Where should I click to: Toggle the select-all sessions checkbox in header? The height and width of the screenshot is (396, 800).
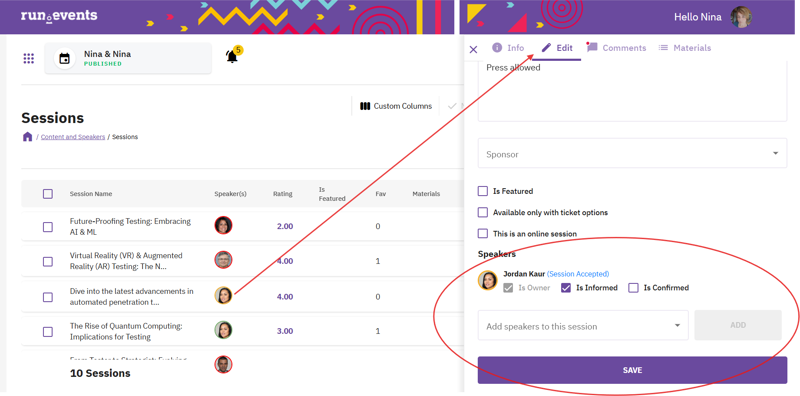click(47, 194)
